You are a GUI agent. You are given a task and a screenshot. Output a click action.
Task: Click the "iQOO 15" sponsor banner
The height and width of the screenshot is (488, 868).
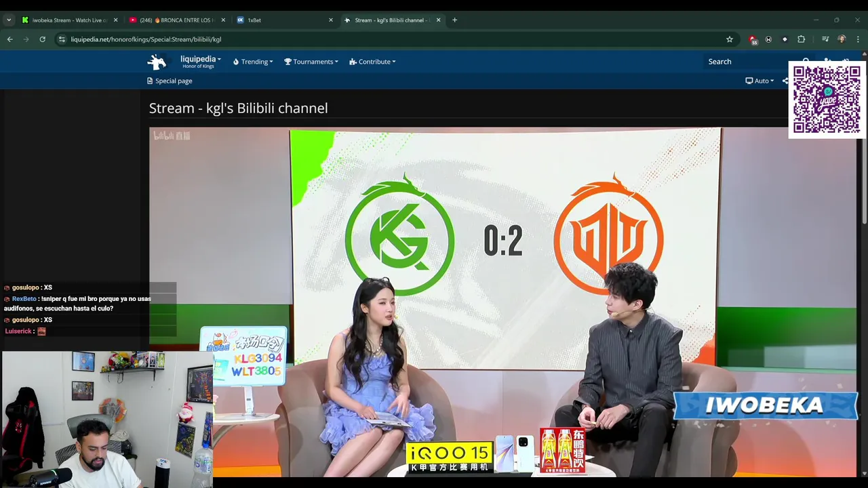[450, 457]
